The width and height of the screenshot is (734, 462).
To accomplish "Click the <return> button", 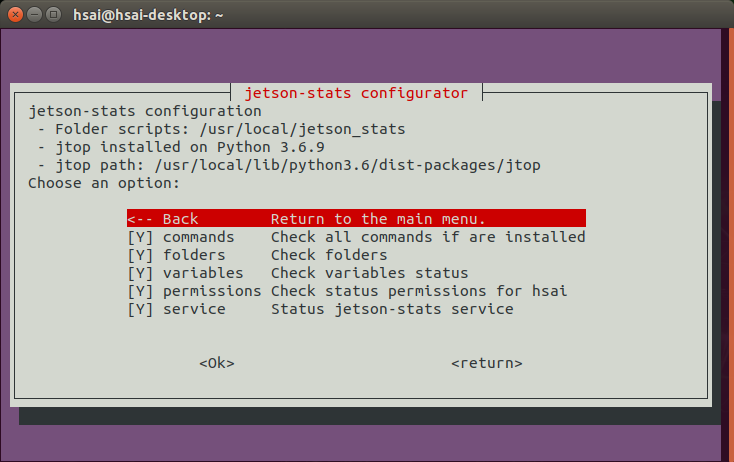I will tap(487, 363).
